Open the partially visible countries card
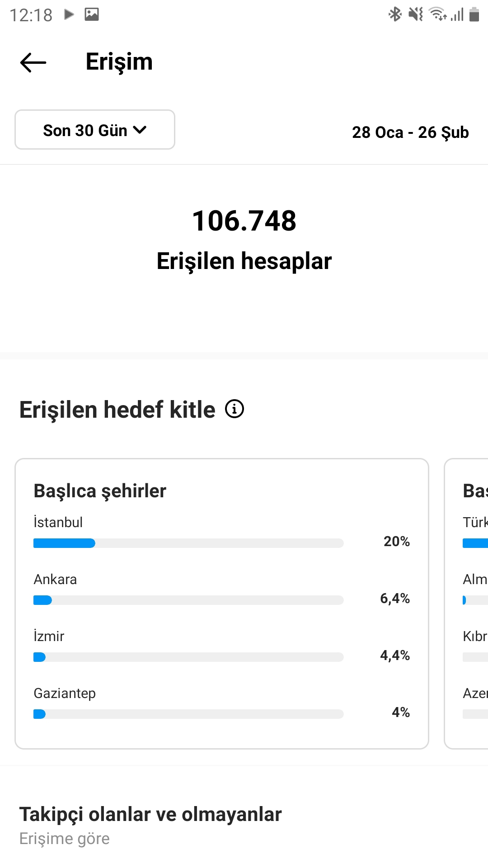 pos(466,604)
